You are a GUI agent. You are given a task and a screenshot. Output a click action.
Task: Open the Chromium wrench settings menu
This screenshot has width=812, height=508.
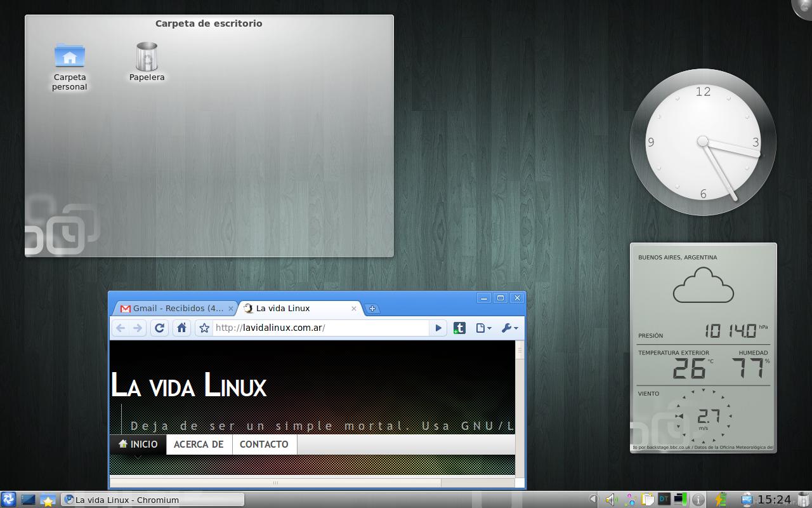509,328
